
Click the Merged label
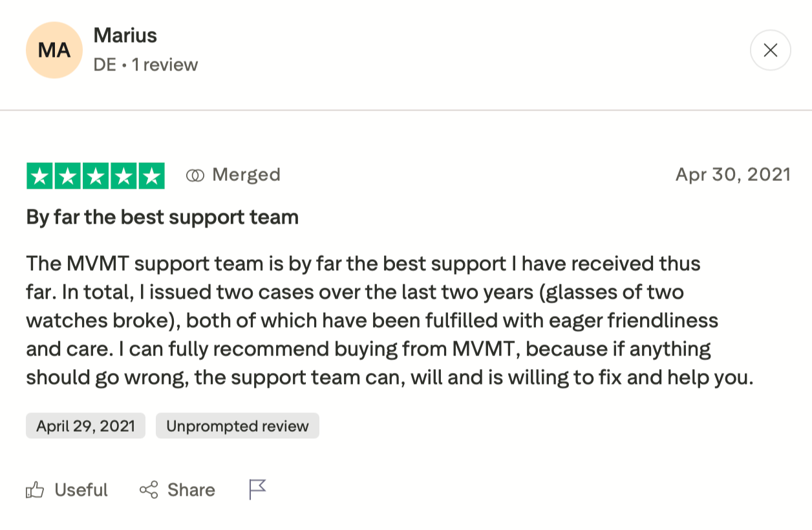246,175
